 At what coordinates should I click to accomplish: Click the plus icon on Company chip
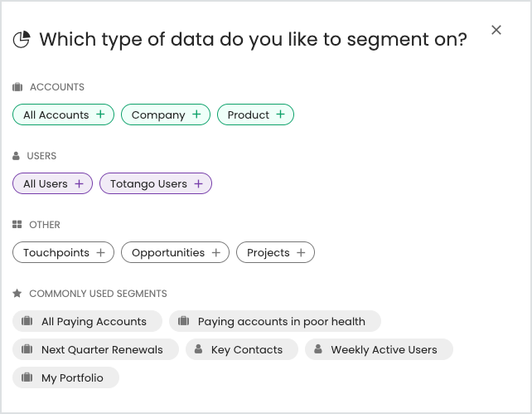196,114
